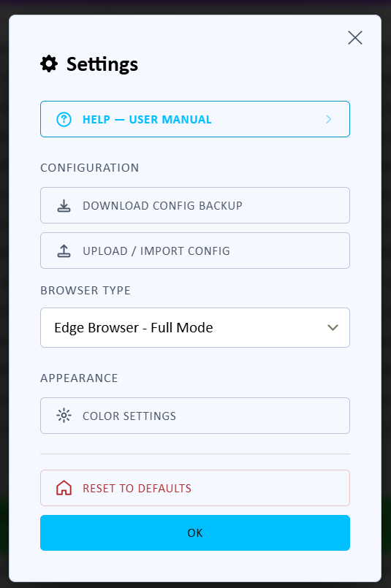The image size is (391, 588).
Task: Click the Settings title text
Action: pos(102,64)
